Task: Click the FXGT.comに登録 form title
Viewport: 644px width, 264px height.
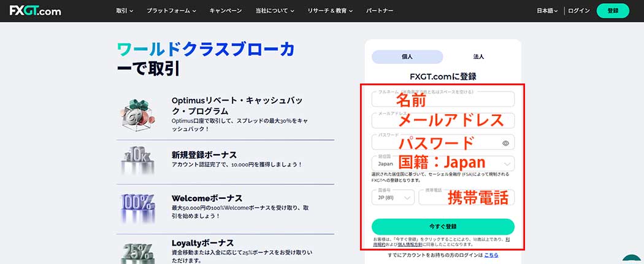Action: [443, 77]
